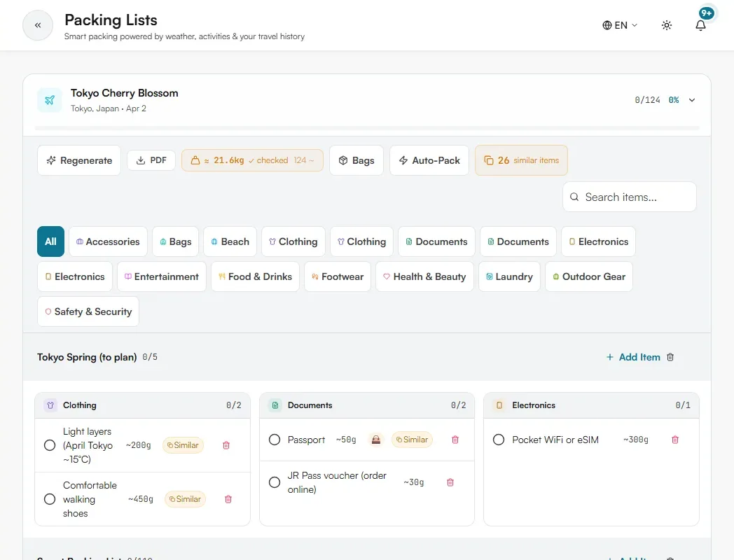The width and height of the screenshot is (734, 560).
Task: Delete the Comfortable walking shoes item
Action: tap(228, 499)
